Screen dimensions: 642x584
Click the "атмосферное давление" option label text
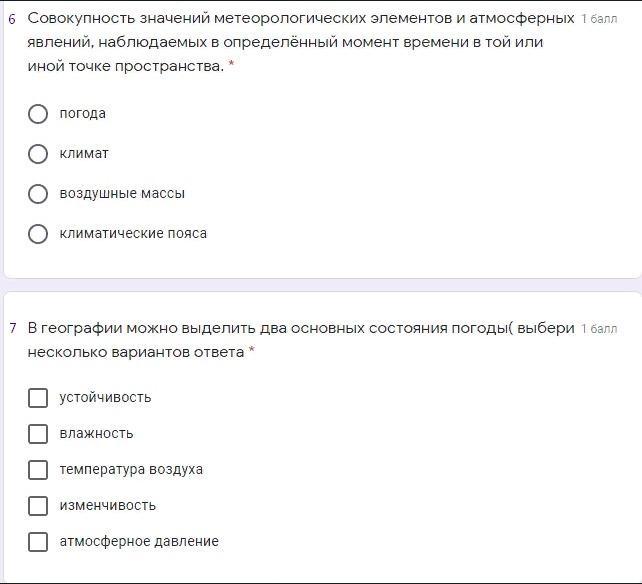(x=139, y=542)
